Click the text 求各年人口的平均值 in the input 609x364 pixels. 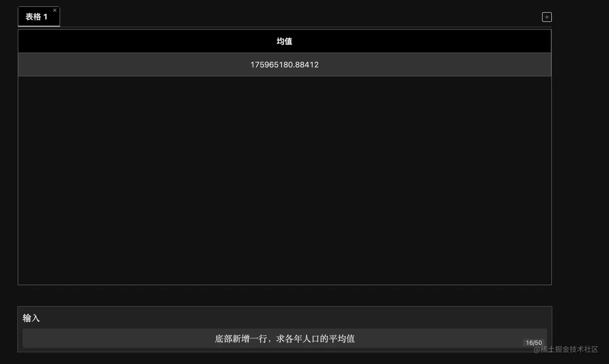tap(315, 339)
